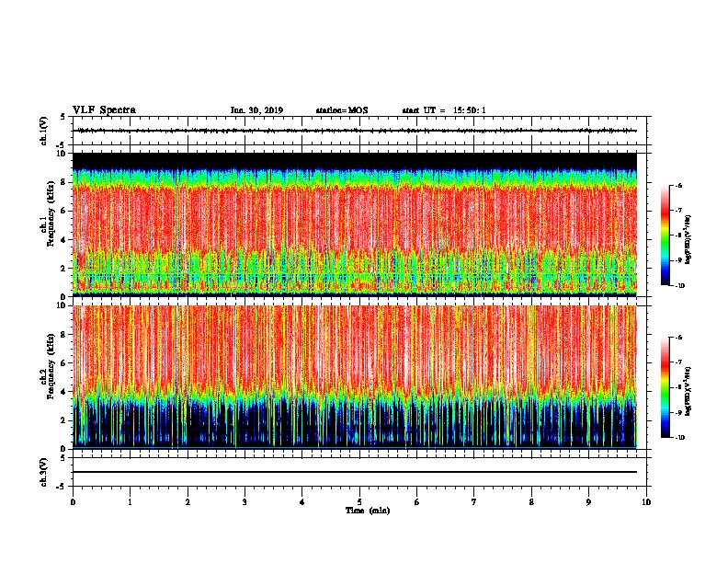
Task: Select the ch.2 "Frequency (kHz)" axis label
Action: click(x=50, y=366)
